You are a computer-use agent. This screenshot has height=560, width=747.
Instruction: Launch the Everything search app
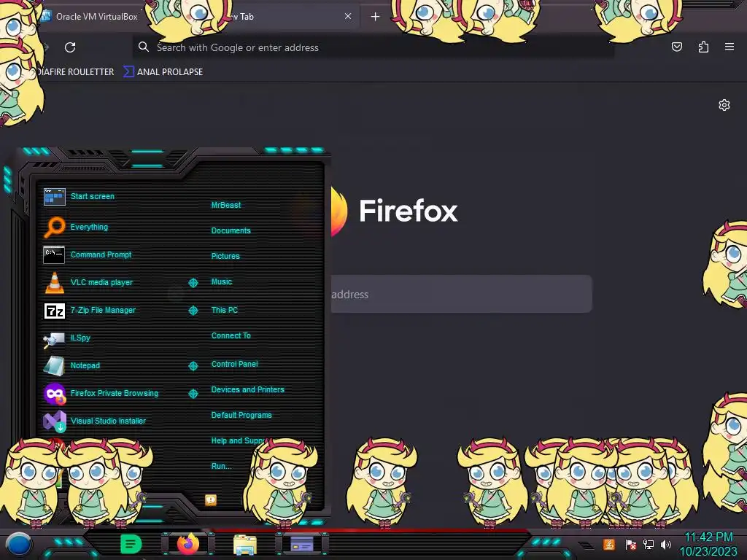[76, 227]
